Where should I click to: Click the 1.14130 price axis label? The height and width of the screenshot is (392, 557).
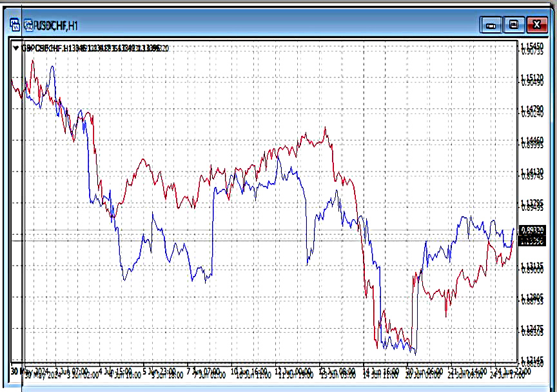pyautogui.click(x=532, y=171)
